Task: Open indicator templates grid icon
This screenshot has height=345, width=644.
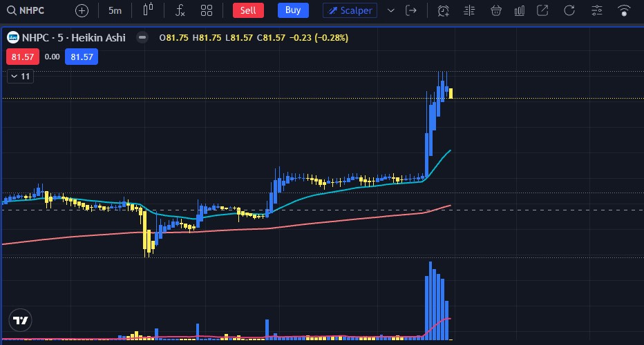Action: coord(206,10)
